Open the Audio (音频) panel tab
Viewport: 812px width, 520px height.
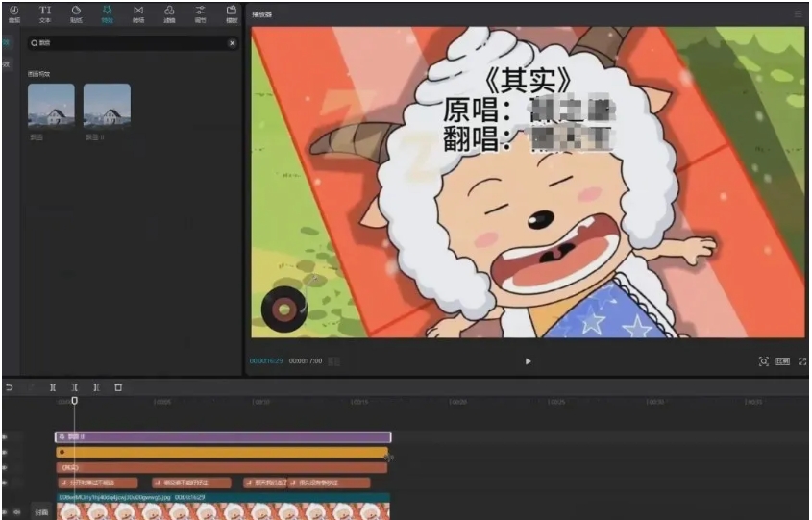click(14, 14)
